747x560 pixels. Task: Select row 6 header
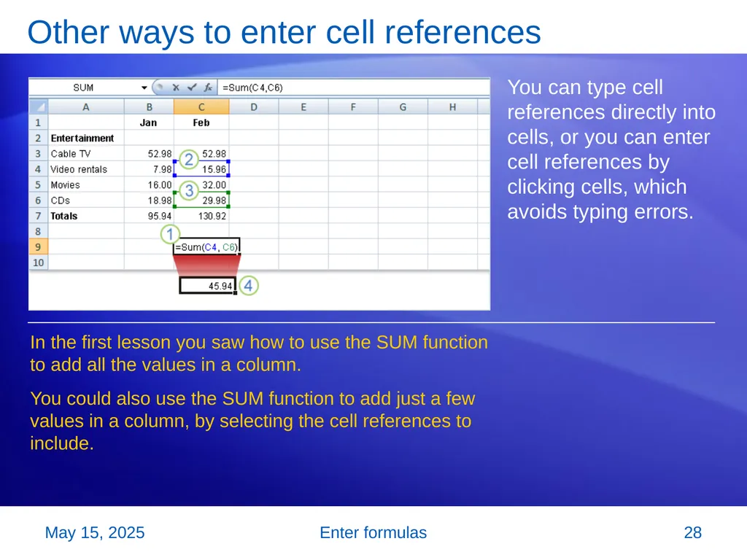[39, 201]
